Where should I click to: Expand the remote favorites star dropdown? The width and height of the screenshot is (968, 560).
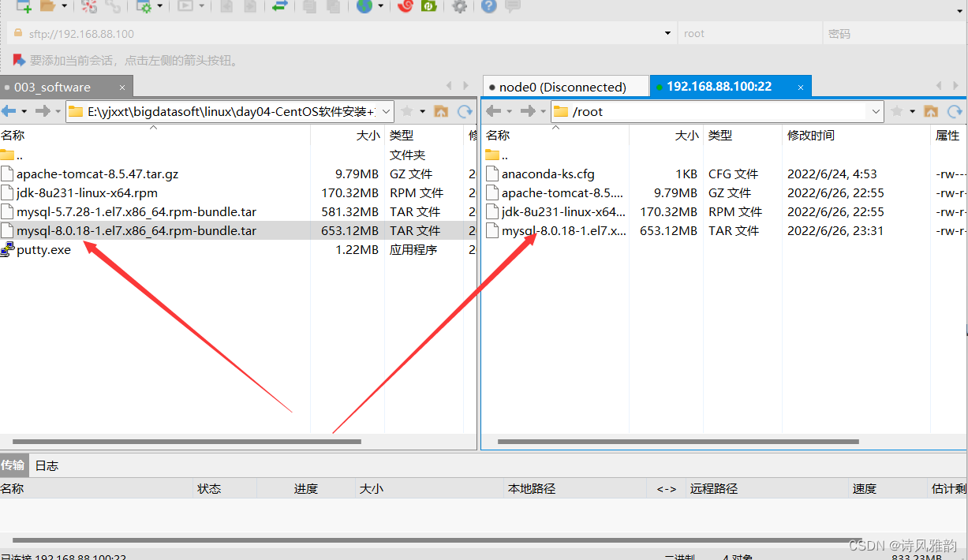coord(913,111)
